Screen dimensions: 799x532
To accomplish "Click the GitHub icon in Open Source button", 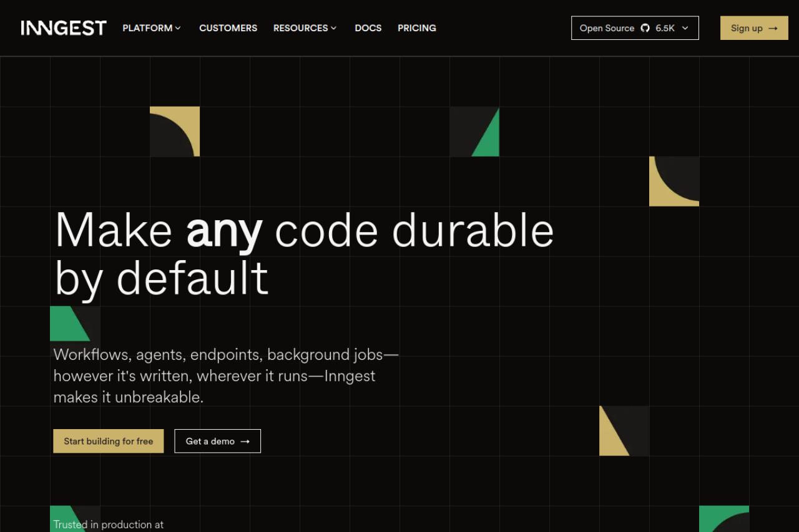I will tap(645, 28).
